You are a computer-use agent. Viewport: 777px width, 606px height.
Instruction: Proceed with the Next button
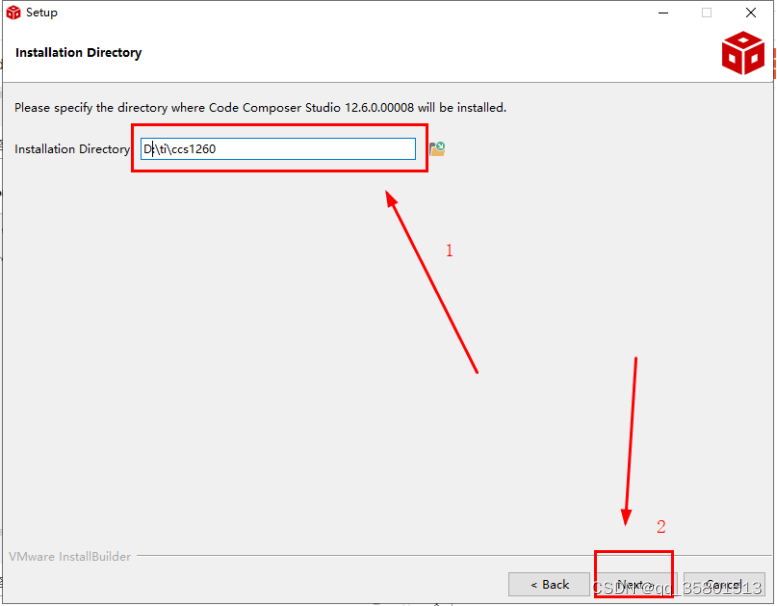[x=636, y=585]
